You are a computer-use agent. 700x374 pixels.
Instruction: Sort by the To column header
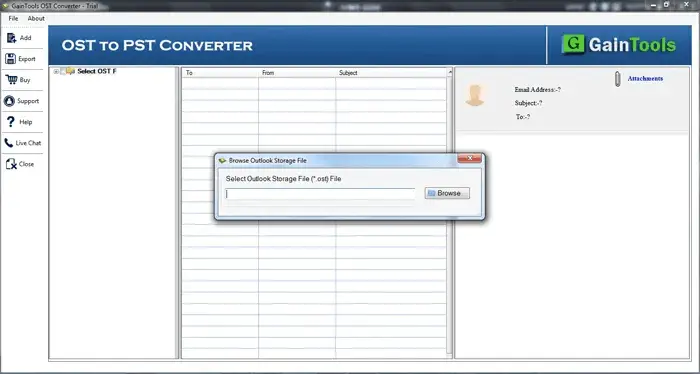click(x=220, y=72)
